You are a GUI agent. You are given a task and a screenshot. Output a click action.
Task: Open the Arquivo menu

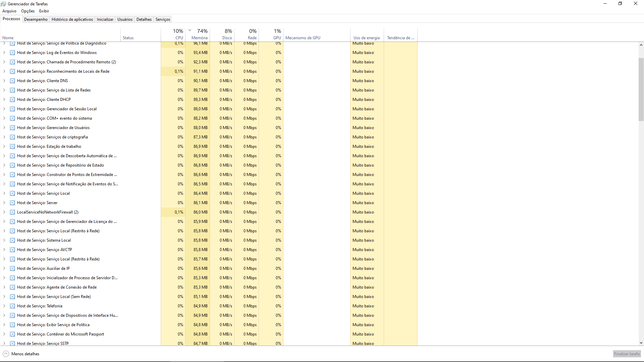[9, 11]
